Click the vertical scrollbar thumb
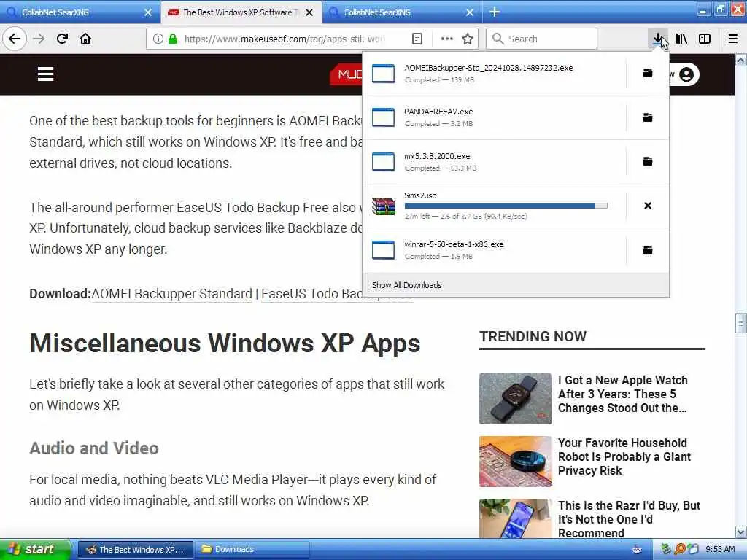 [741, 323]
